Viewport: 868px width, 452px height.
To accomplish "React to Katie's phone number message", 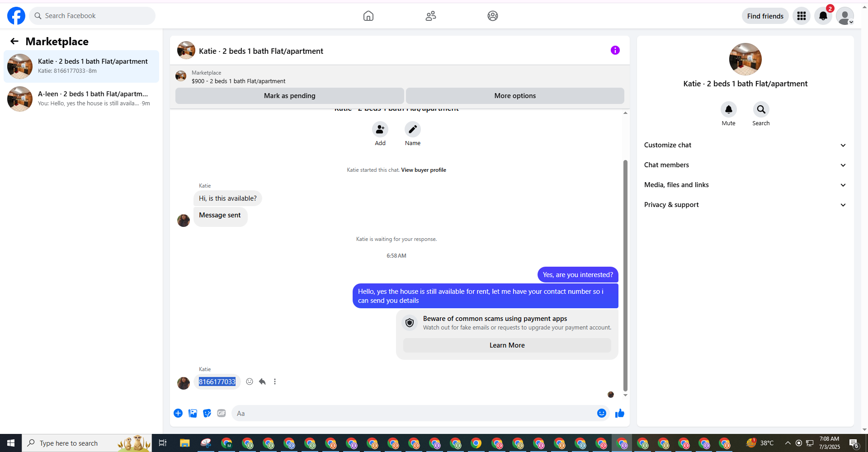I will point(250,381).
